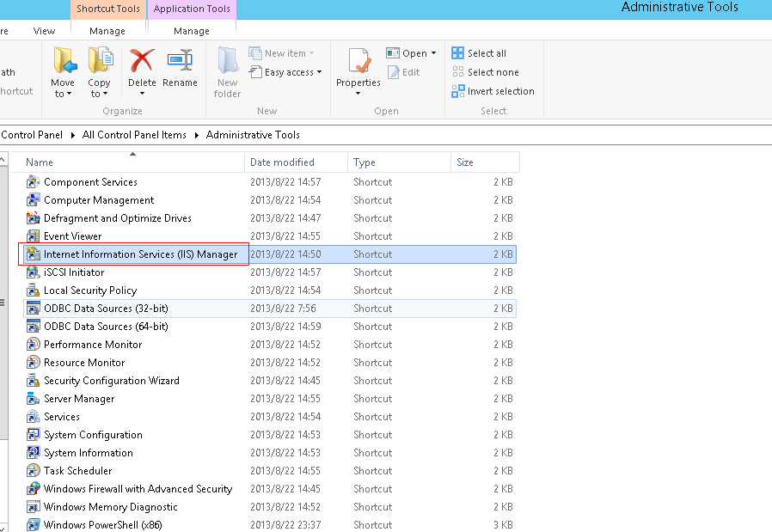Open the Easy access dropdown
This screenshot has width=772, height=532.
[319, 72]
